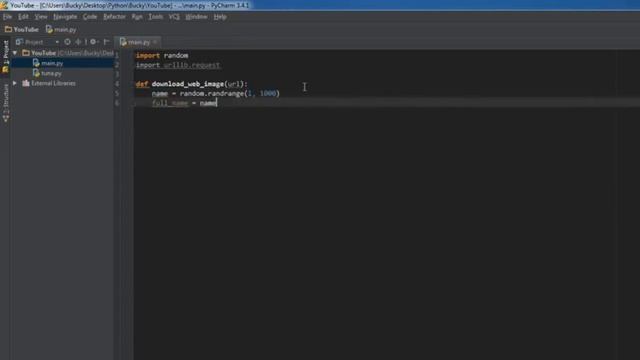Open the Run menu
Image resolution: width=640 pixels, height=360 pixels.
(137, 17)
